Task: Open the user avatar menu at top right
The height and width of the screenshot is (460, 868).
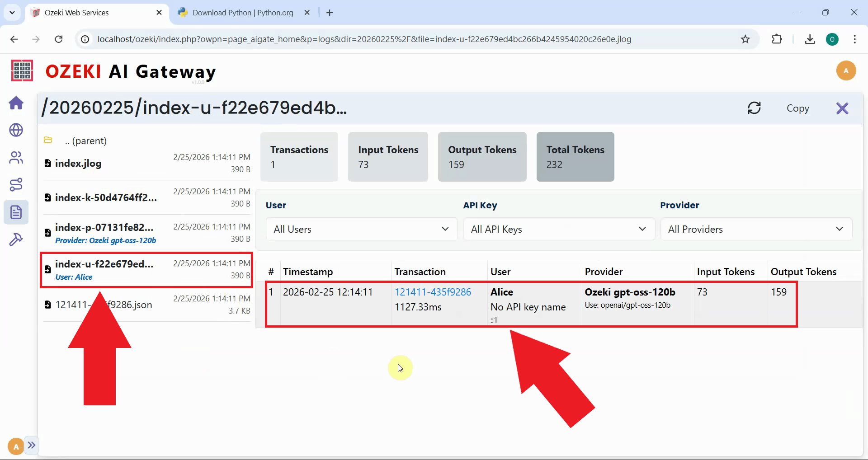Action: (846, 70)
